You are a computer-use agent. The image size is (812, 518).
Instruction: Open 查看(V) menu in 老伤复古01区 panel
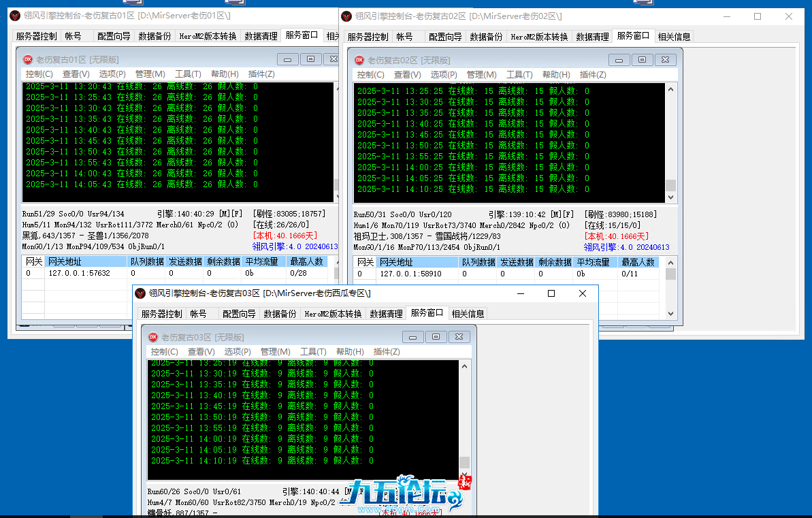(76, 74)
